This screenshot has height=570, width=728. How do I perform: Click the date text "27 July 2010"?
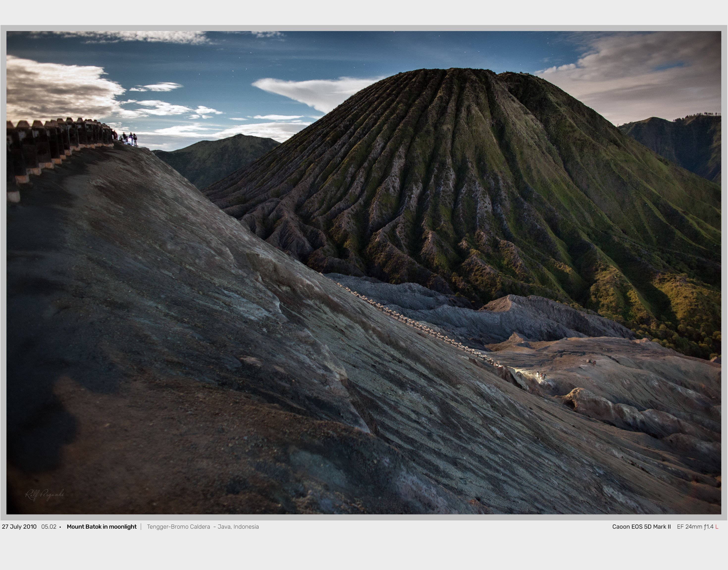point(19,527)
